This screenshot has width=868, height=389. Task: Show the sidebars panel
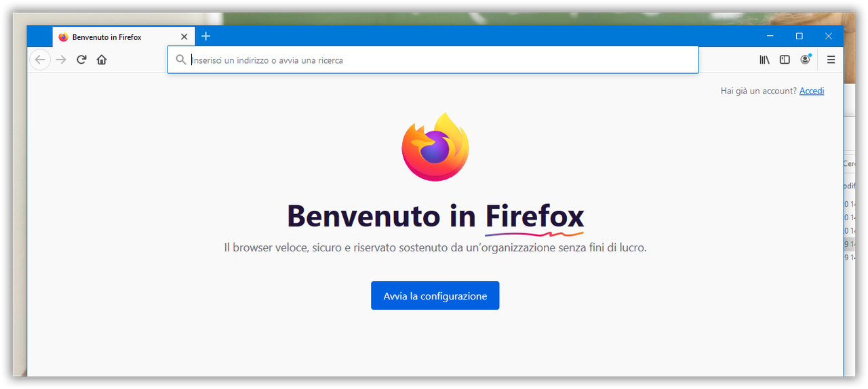[x=785, y=60]
